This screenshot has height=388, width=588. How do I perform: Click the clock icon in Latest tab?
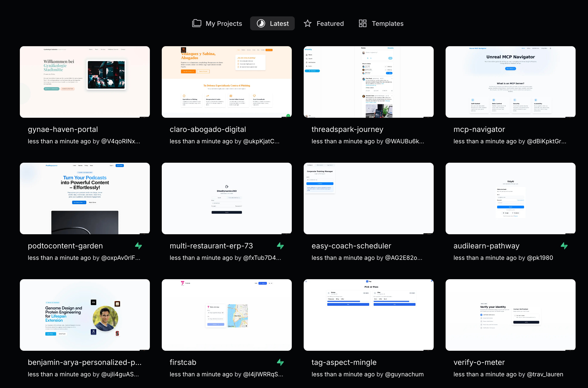coord(261,23)
